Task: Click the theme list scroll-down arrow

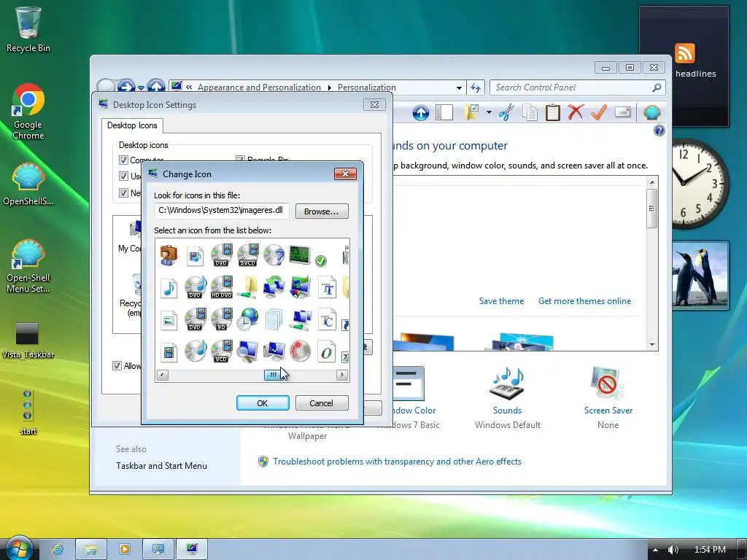Action: point(652,345)
